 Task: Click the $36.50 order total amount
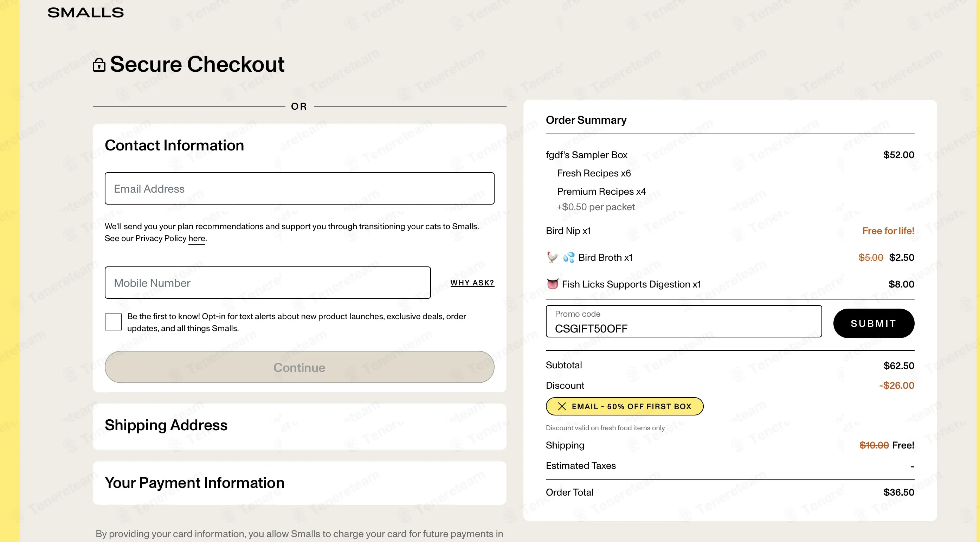[x=898, y=492]
